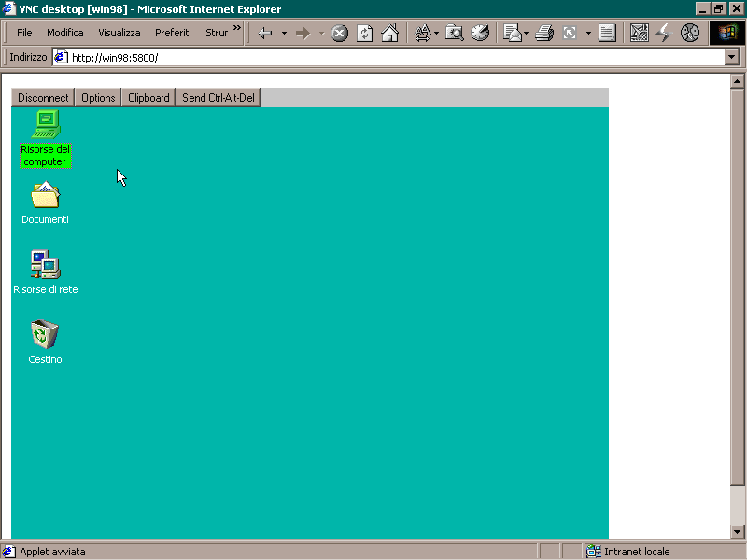Image resolution: width=747 pixels, height=560 pixels.
Task: Click the "Indirizzo" address bar label
Action: coord(28,57)
